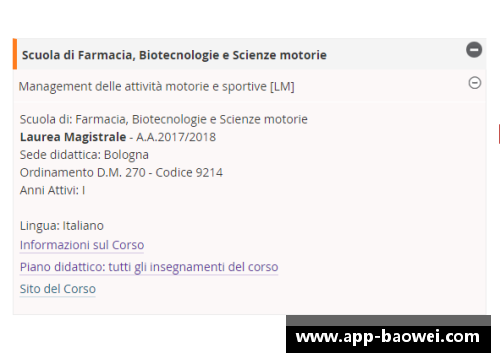Collapse the Scuola di Farmacia section with the filled minus icon
Viewport: 500px width, 362px height.
[474, 50]
